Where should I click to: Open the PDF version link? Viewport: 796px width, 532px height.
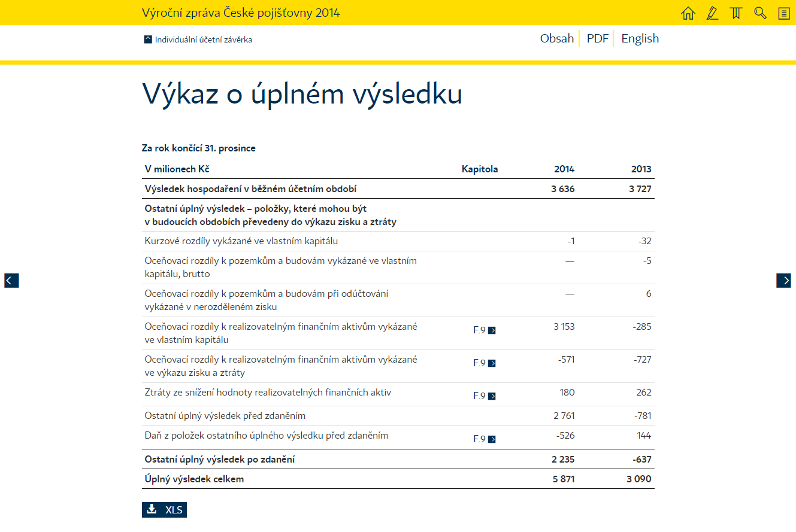point(597,38)
